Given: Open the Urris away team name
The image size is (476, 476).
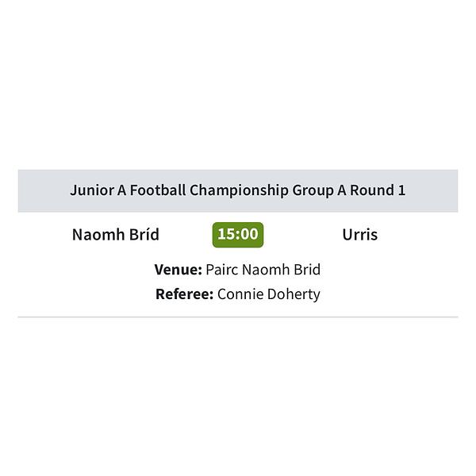Looking at the screenshot, I should coord(359,235).
